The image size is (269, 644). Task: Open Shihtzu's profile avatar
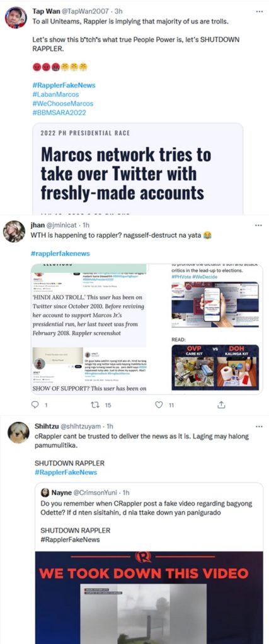click(x=19, y=433)
